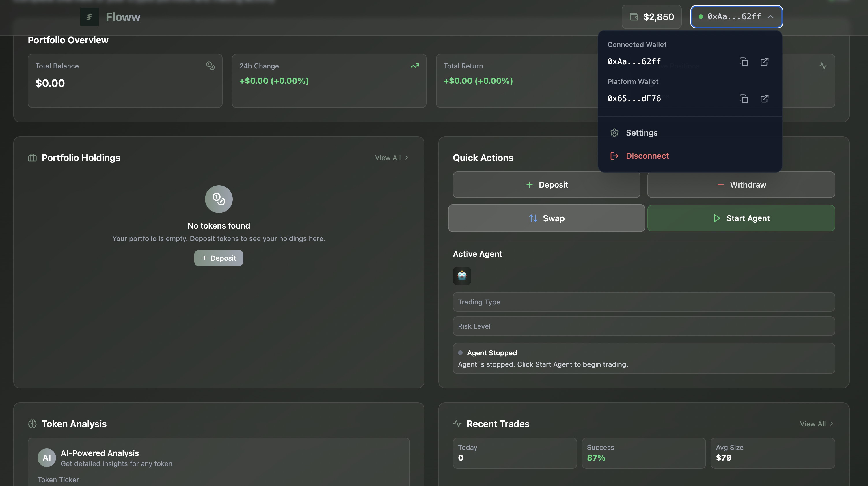Click the Total Return +$0.00 value
Screen dimensions: 868x486
[478, 81]
